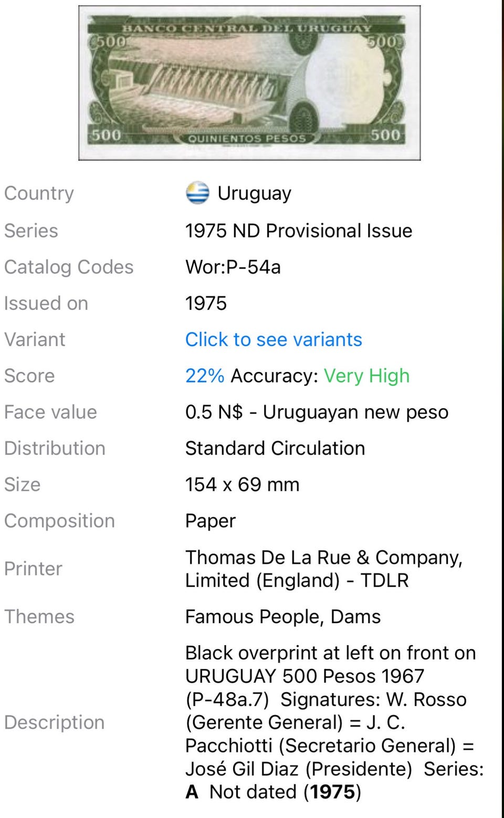Click the catalog code Wor:P-54a
The height and width of the screenshot is (818, 504).
[233, 267]
